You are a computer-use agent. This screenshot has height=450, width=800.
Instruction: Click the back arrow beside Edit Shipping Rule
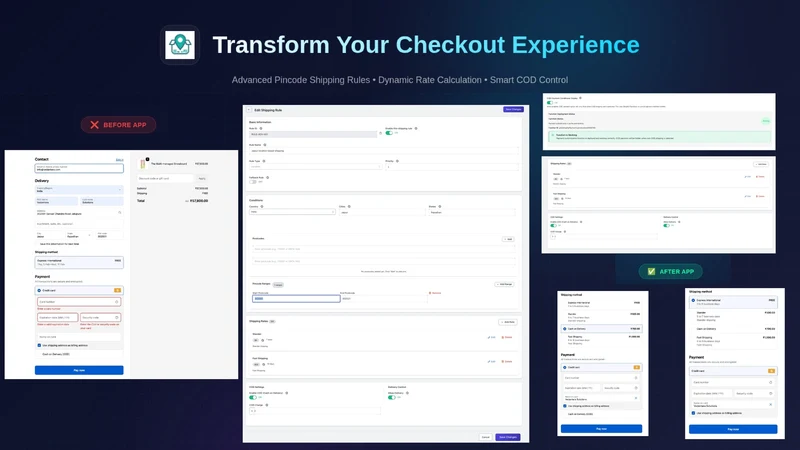tap(249, 110)
